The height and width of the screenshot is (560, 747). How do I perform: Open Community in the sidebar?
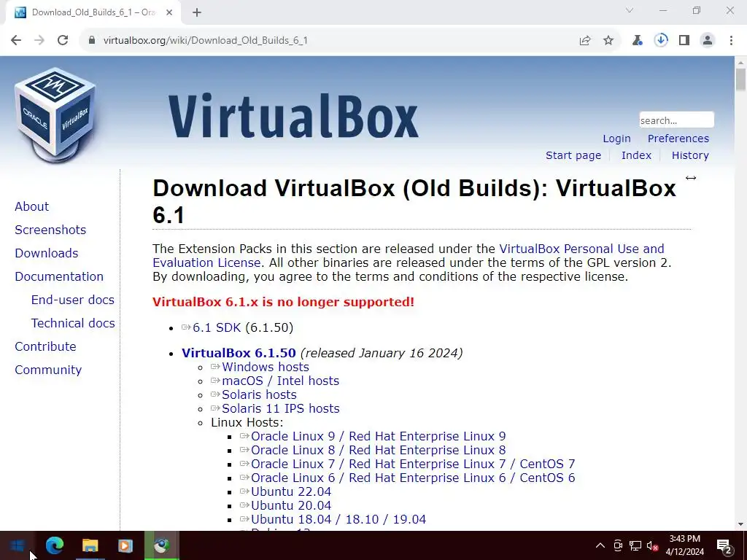[48, 370]
